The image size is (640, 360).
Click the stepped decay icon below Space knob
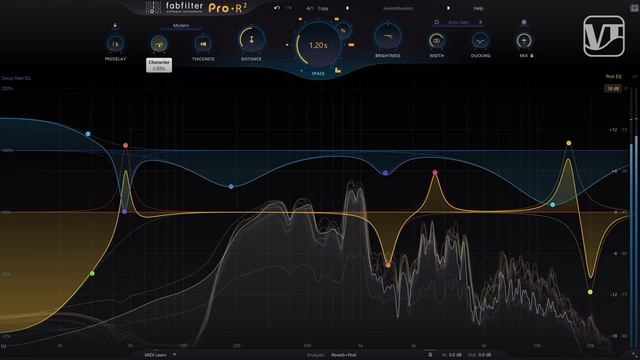[338, 70]
